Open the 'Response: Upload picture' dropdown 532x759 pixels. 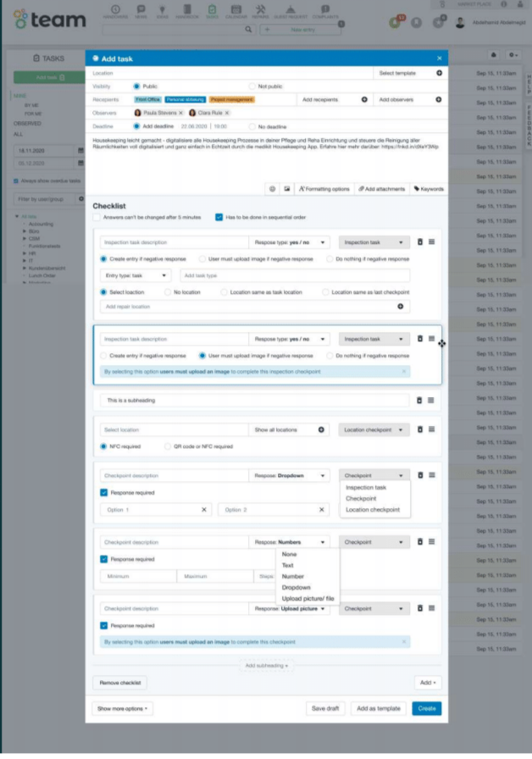[289, 609]
